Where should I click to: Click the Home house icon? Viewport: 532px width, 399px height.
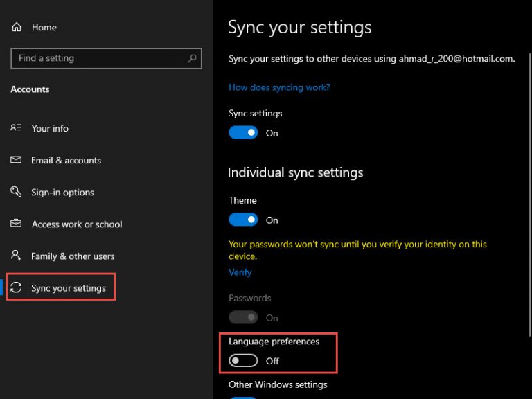(17, 27)
